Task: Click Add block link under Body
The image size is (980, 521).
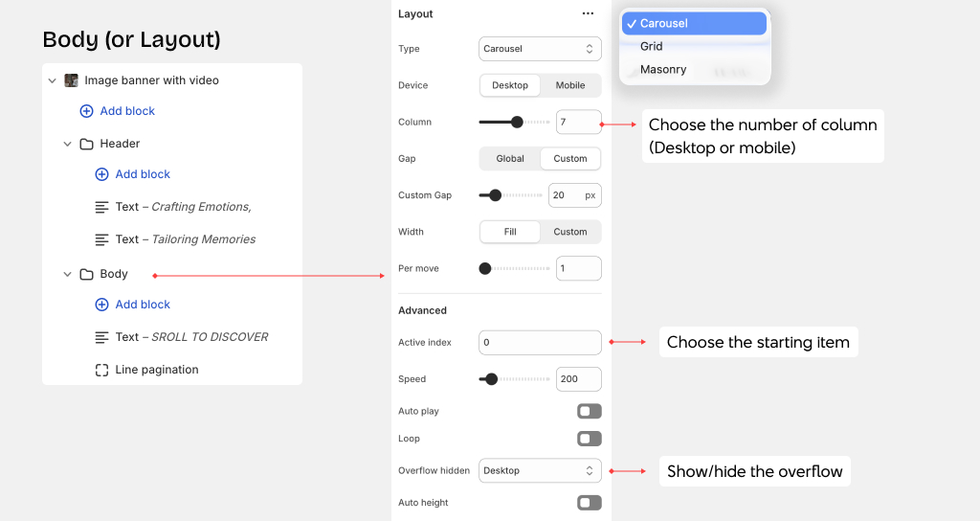Action: tap(143, 305)
